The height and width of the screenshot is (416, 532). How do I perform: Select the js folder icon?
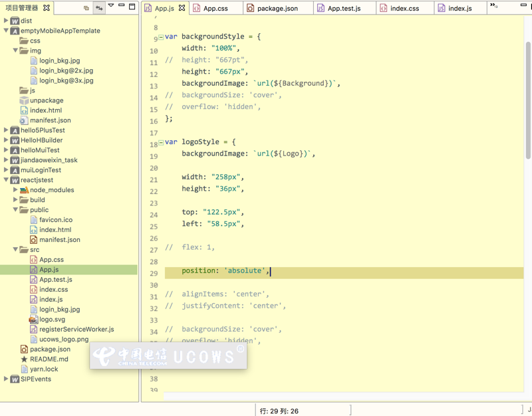(24, 90)
